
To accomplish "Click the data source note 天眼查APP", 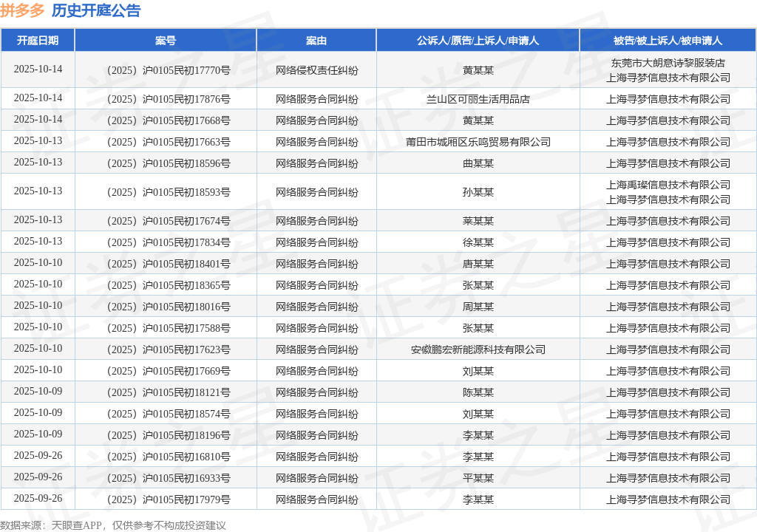I will point(76,526).
